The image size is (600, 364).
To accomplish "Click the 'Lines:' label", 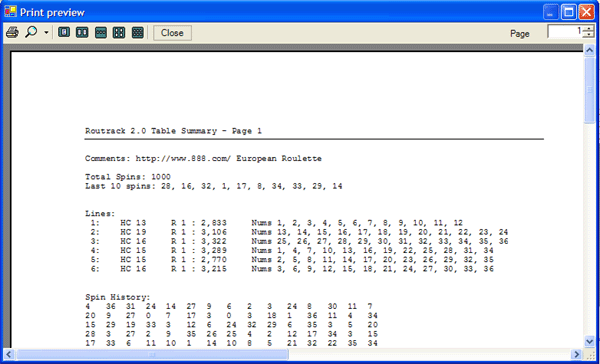I will [100, 214].
